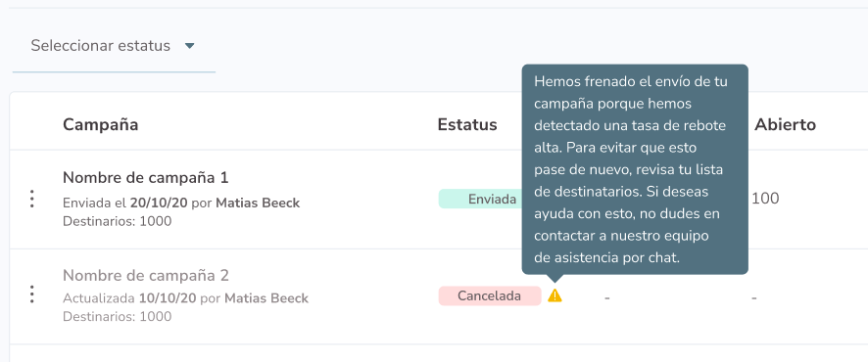Select Matias Beeck name in campaign 1

(x=258, y=203)
